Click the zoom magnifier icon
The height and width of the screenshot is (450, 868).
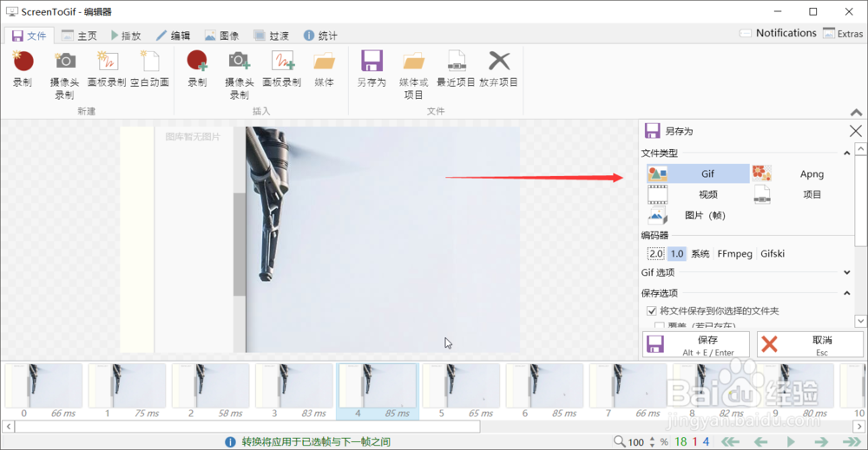coord(620,441)
